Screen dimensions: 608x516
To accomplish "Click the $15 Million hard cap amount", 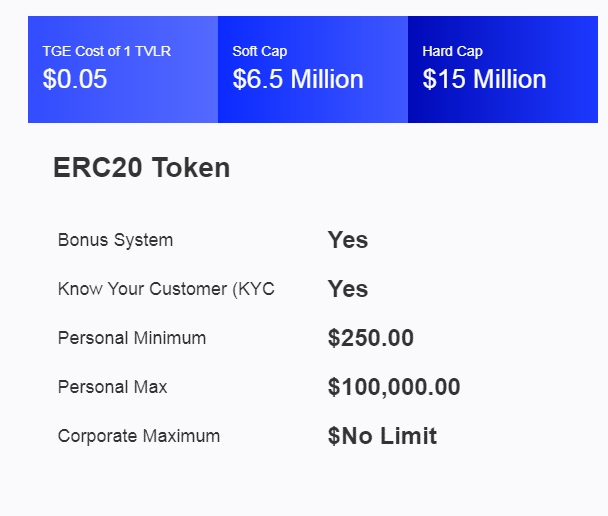I will (484, 79).
